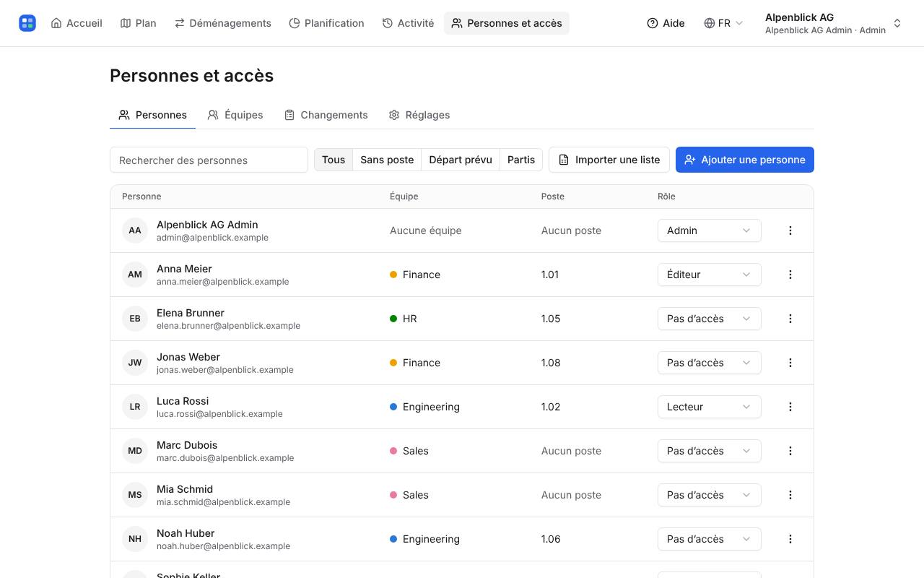Open the role dropdown for Alpenblick AG Admin
The height and width of the screenshot is (578, 924).
tap(709, 230)
